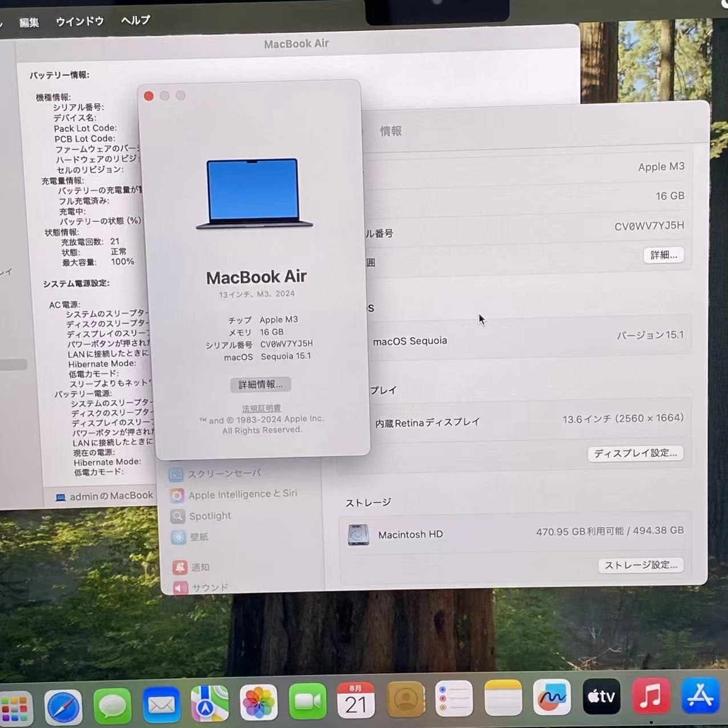The image size is (728, 728).
Task: Select Apple Intelligence と Siri sidebar item
Action: [234, 494]
